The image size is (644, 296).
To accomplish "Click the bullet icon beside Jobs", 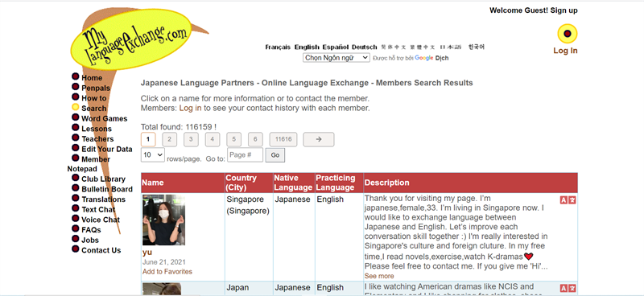I will click(x=75, y=239).
